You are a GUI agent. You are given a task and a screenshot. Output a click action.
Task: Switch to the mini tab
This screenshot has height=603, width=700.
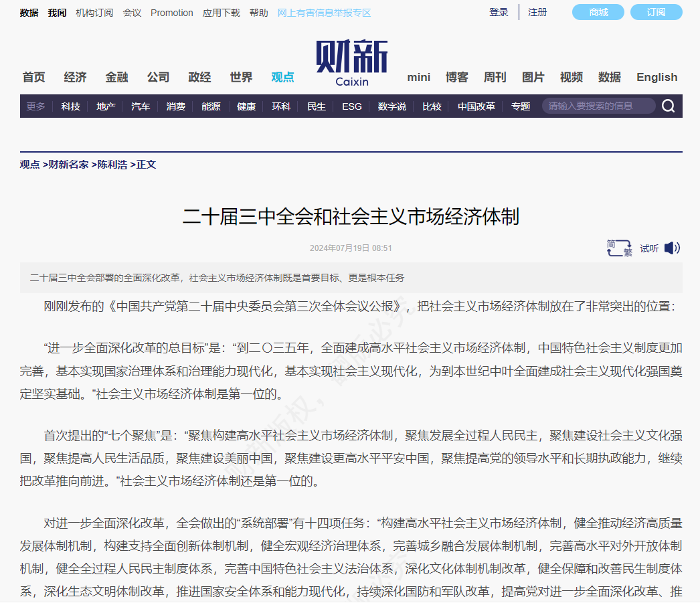418,77
